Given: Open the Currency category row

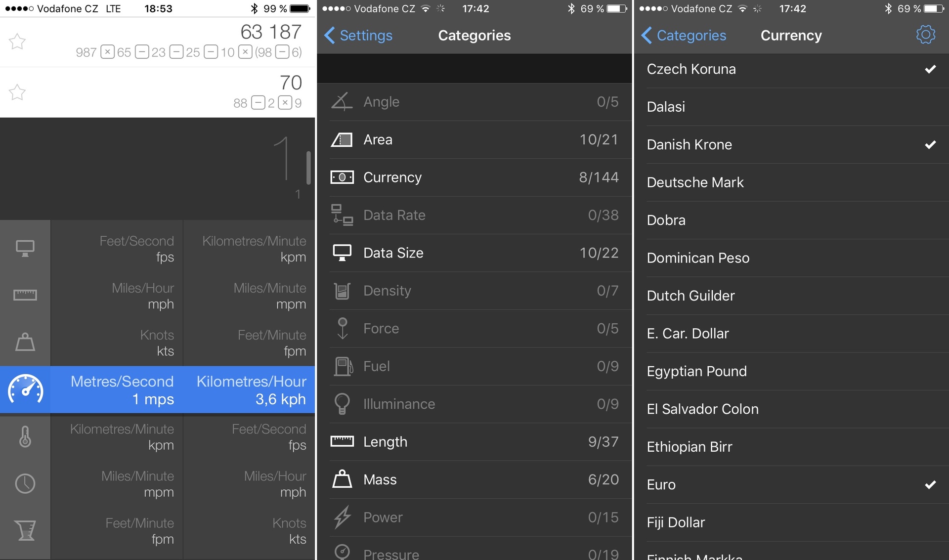Looking at the screenshot, I should pyautogui.click(x=474, y=177).
